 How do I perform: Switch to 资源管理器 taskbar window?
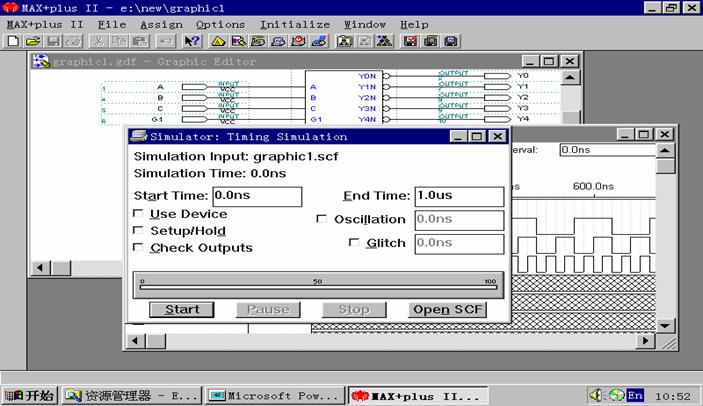click(x=132, y=395)
